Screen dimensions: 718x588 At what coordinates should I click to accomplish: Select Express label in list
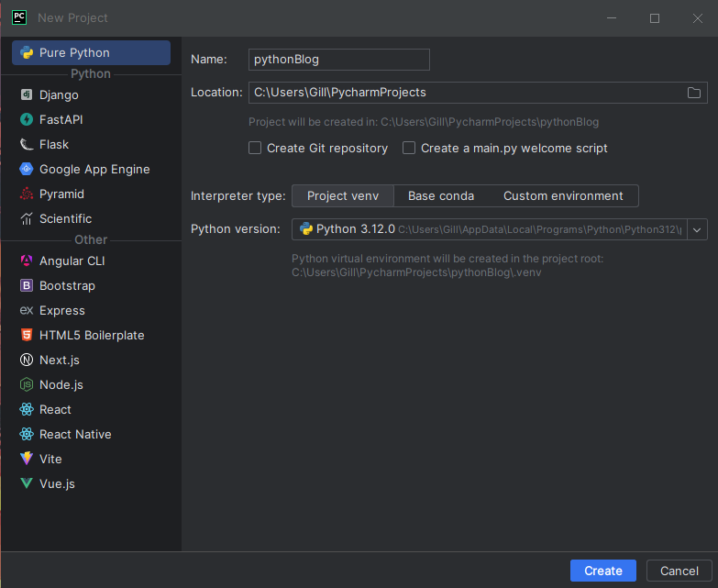tap(62, 310)
